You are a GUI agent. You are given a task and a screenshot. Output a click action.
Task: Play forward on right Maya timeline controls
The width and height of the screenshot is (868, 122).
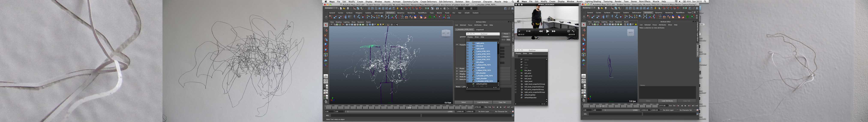[686, 106]
